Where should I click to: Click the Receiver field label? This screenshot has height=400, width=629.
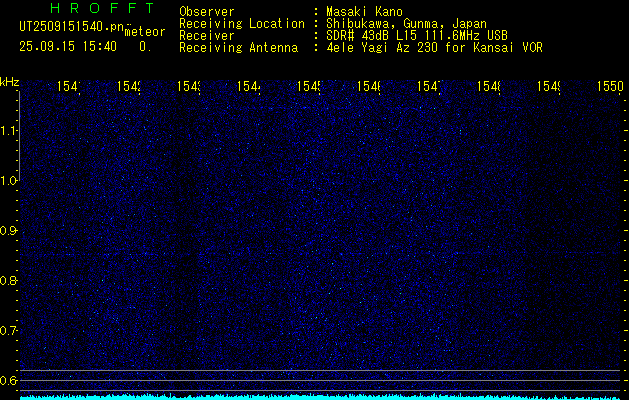tap(207, 36)
